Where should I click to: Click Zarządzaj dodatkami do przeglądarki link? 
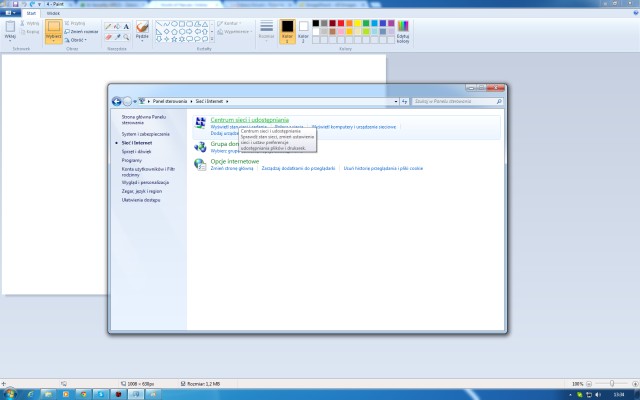coord(298,169)
